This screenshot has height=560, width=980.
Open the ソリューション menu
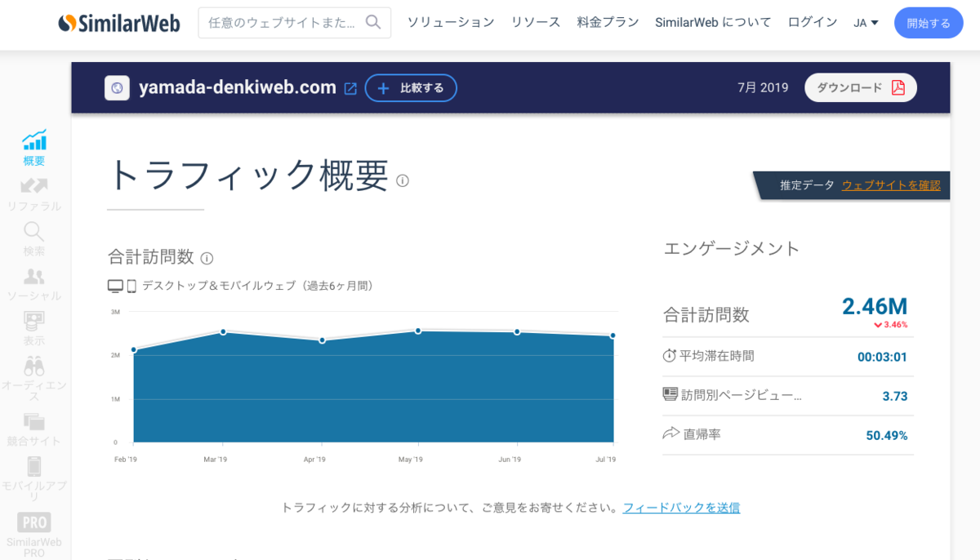(x=451, y=22)
